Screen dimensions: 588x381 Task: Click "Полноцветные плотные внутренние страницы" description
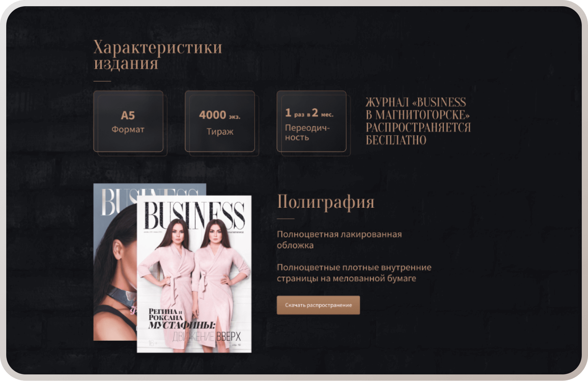pos(354,273)
